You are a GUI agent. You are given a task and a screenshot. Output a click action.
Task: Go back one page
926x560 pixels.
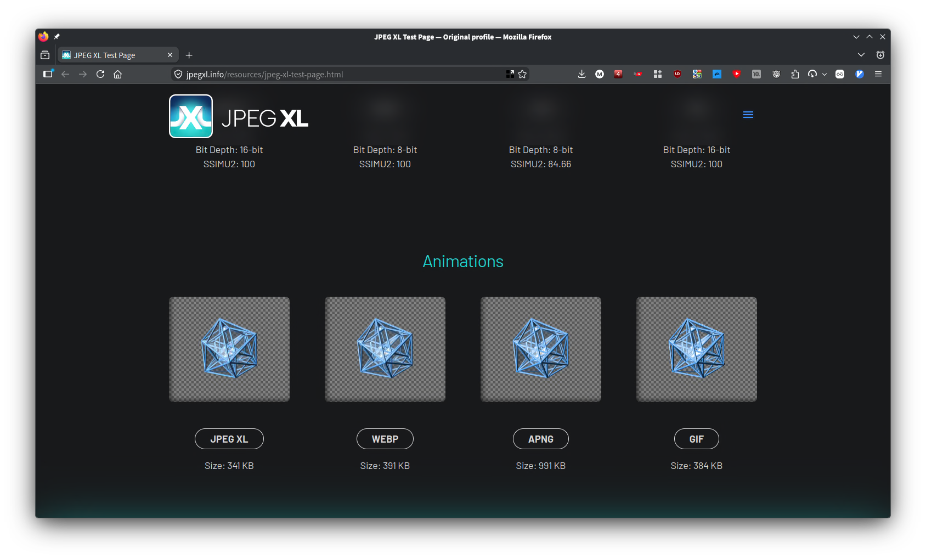tap(65, 74)
